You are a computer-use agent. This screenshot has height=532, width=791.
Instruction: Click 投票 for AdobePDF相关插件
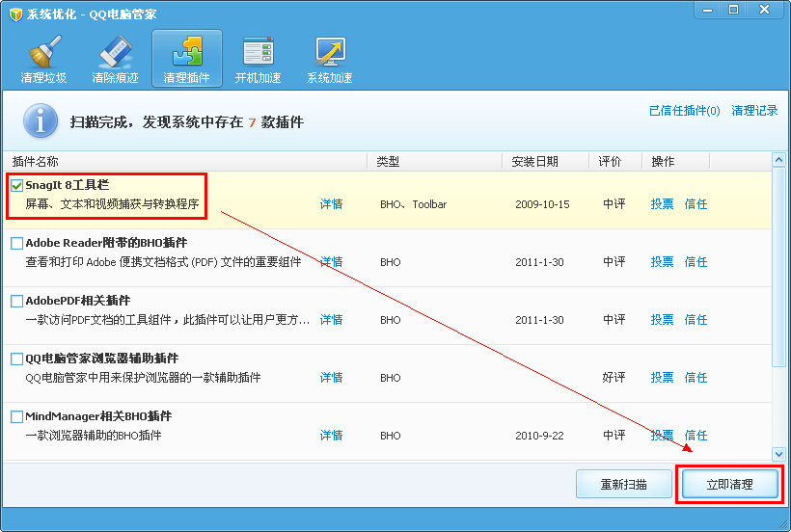tap(662, 320)
